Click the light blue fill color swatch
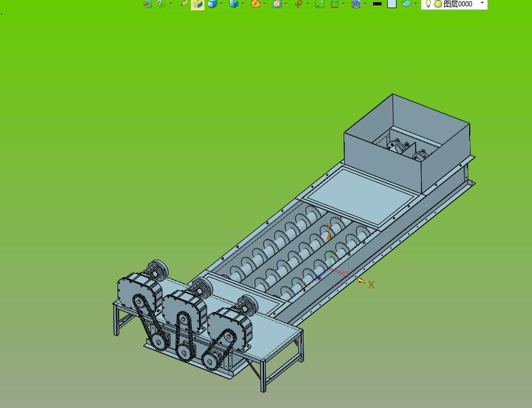 click(392, 3)
